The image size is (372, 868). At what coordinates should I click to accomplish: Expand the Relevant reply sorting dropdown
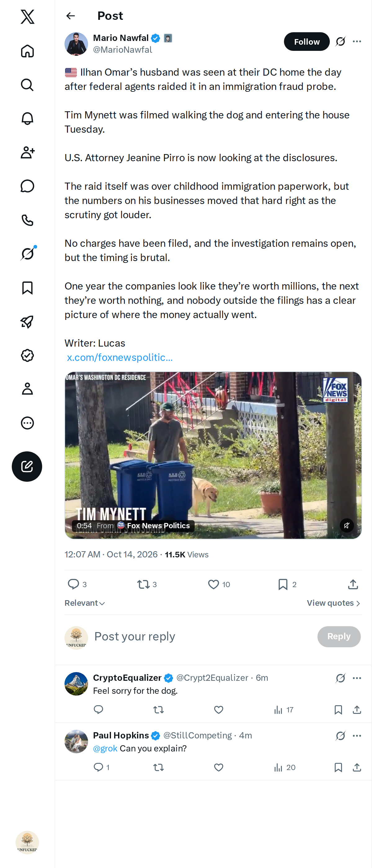point(85,603)
